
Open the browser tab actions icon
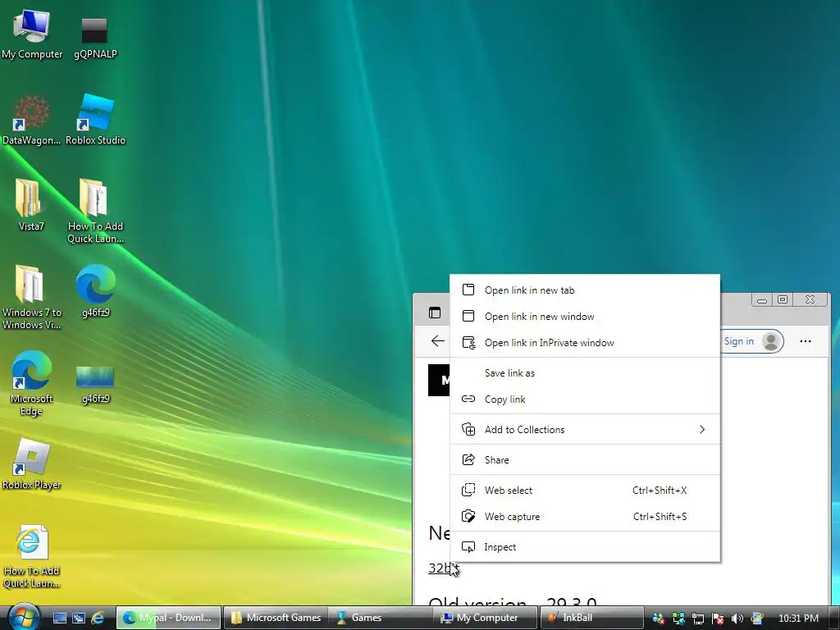[x=435, y=313]
